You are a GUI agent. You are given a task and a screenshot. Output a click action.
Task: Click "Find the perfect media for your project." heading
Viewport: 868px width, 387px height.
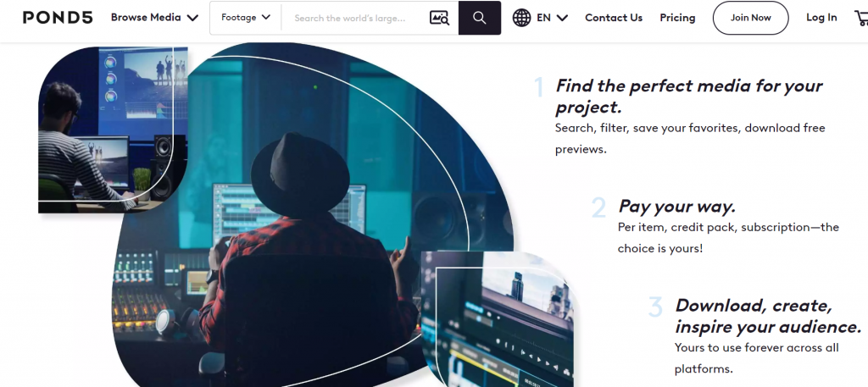pos(688,96)
